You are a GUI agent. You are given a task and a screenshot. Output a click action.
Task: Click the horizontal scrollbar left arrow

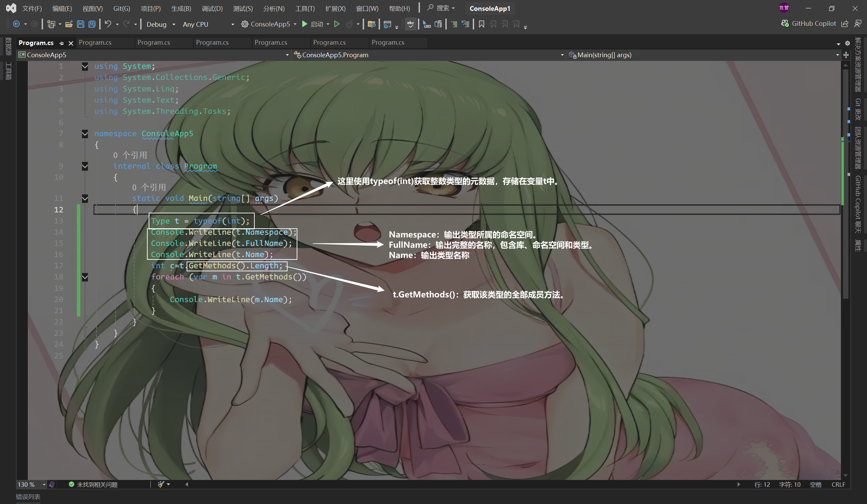click(187, 484)
